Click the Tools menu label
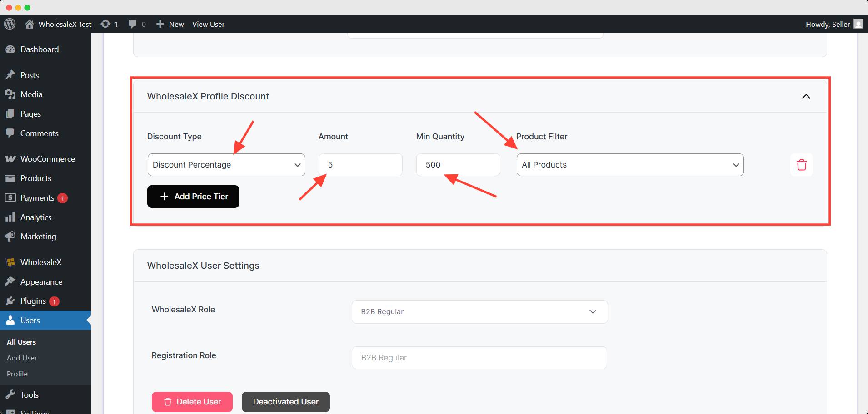868x414 pixels. pyautogui.click(x=30, y=395)
